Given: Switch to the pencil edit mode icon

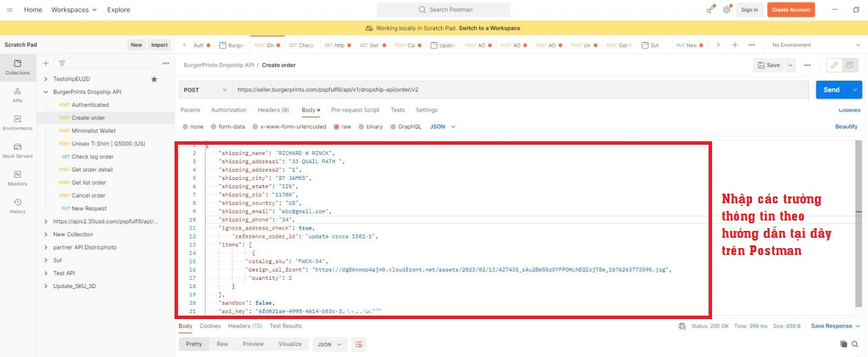Looking at the screenshot, I should click(834, 65).
